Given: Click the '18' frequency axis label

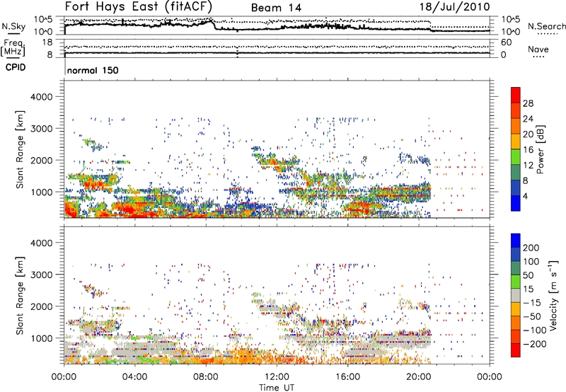Looking at the screenshot, I should pos(47,42).
